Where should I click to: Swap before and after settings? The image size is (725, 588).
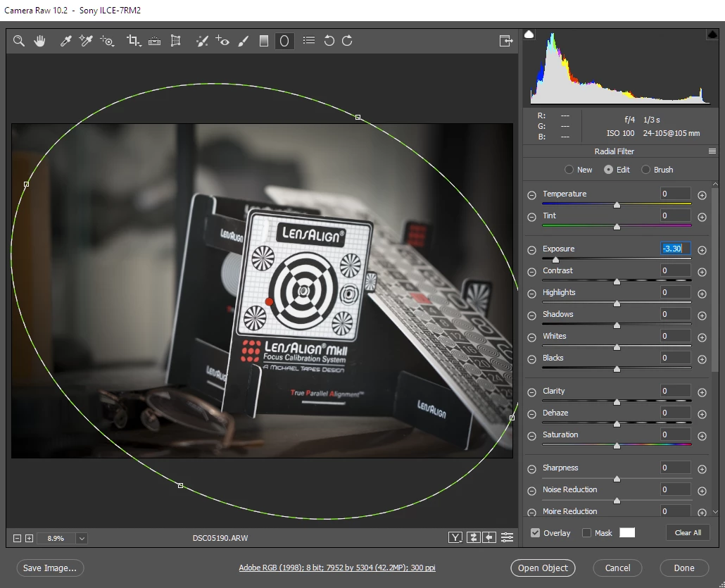[473, 537]
